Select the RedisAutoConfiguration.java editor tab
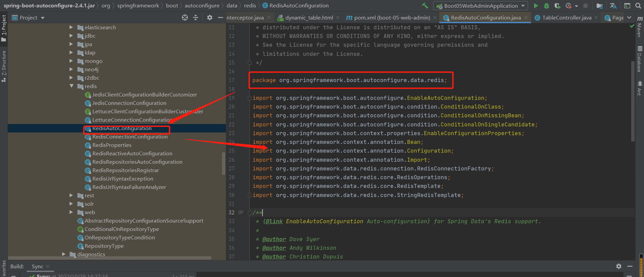The height and width of the screenshot is (277, 644). (x=486, y=17)
